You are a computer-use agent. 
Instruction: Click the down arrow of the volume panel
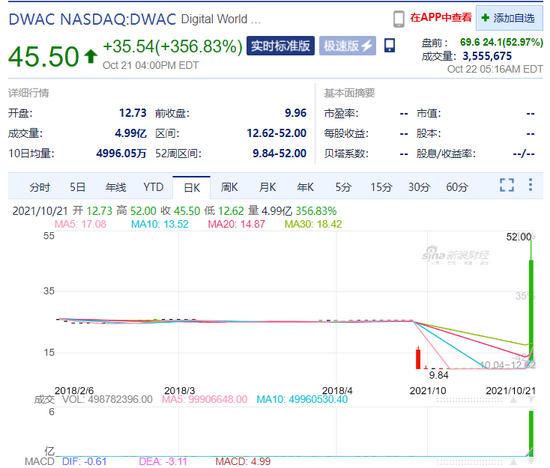[x=531, y=400]
